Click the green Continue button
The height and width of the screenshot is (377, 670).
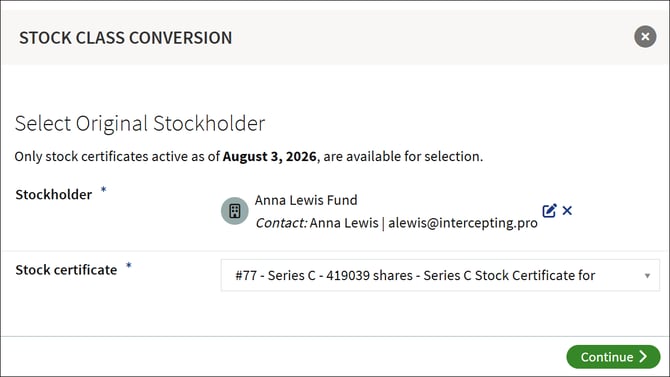tap(613, 356)
